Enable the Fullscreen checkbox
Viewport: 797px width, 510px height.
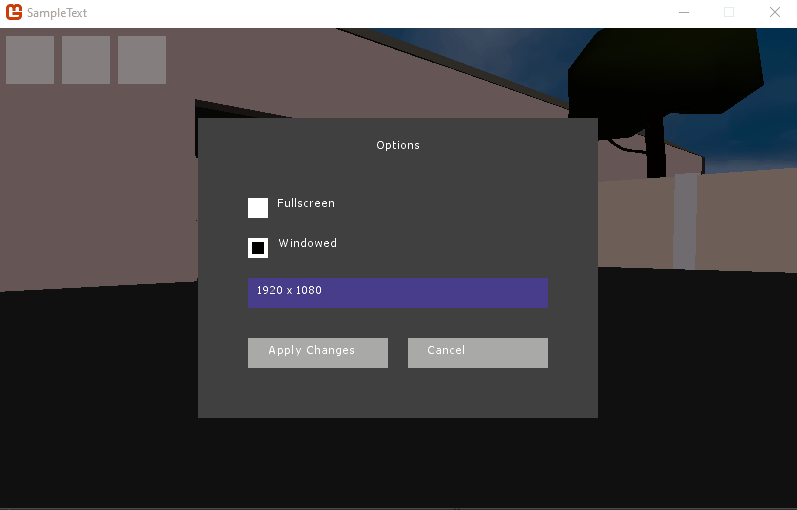click(x=258, y=208)
